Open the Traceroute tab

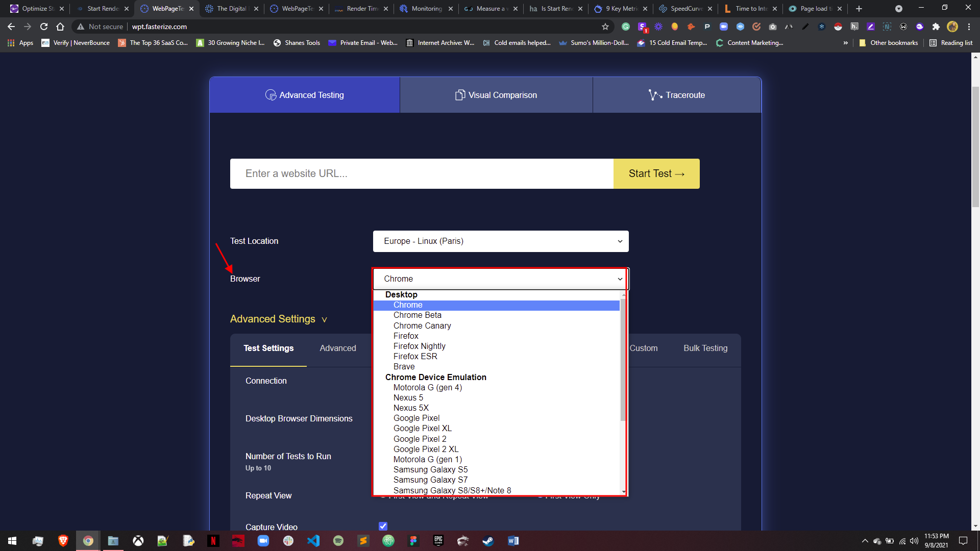677,95
